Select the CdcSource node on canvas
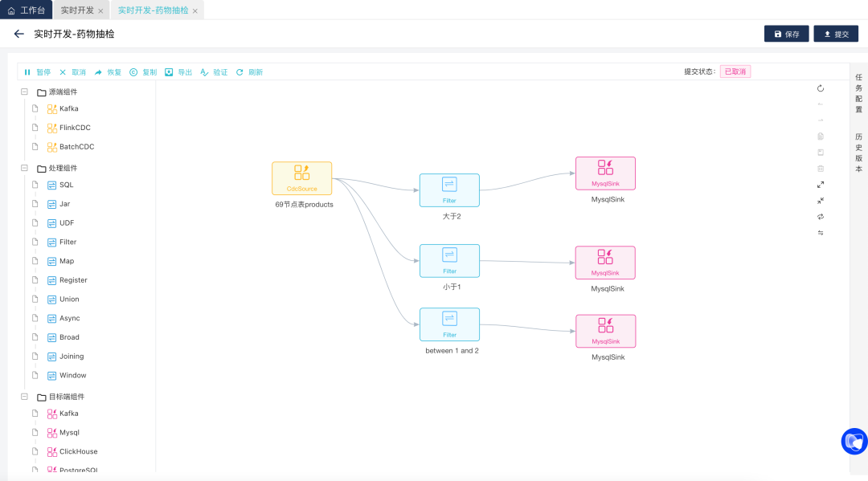868x481 pixels. coord(301,178)
